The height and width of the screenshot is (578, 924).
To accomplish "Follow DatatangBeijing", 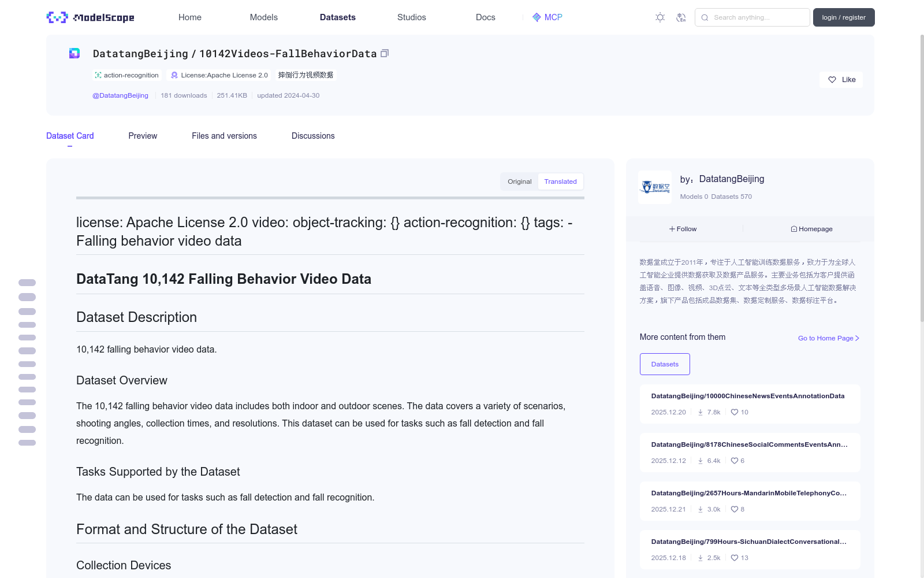I will pos(683,229).
